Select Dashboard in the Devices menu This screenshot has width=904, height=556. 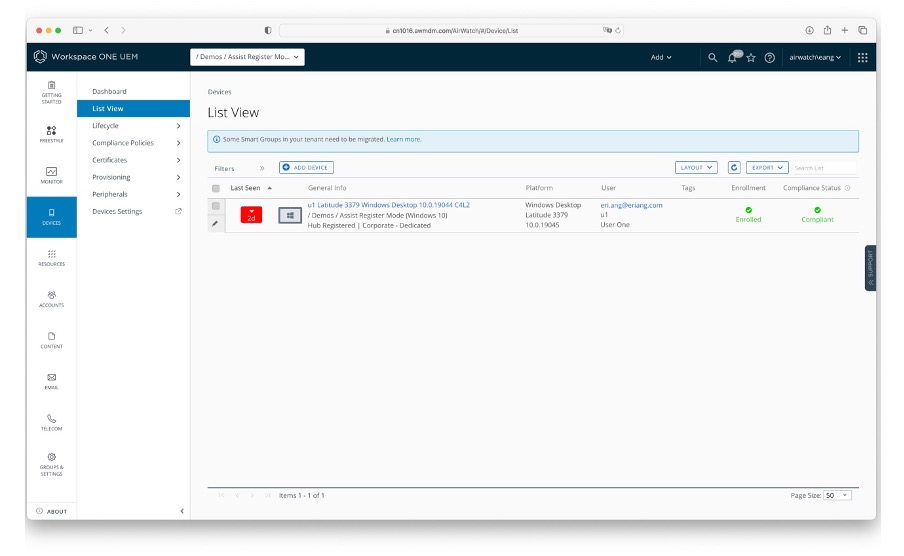click(109, 91)
